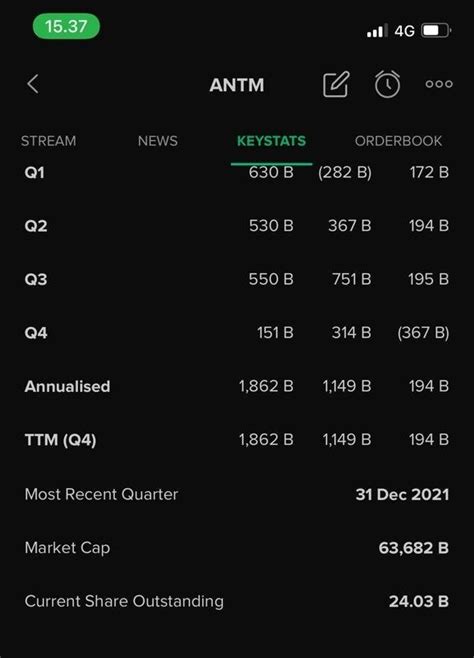Tap the cellular signal bars icon
Screen dimensions: 474x658
tap(377, 31)
